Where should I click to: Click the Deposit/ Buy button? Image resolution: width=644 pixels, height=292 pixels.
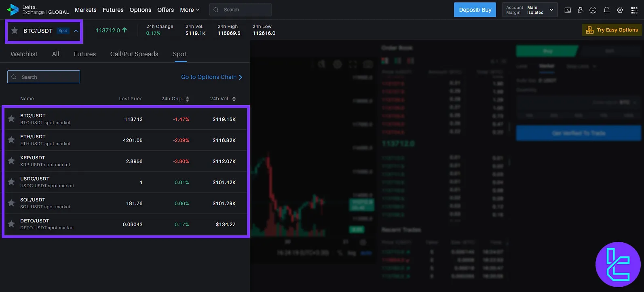475,10
